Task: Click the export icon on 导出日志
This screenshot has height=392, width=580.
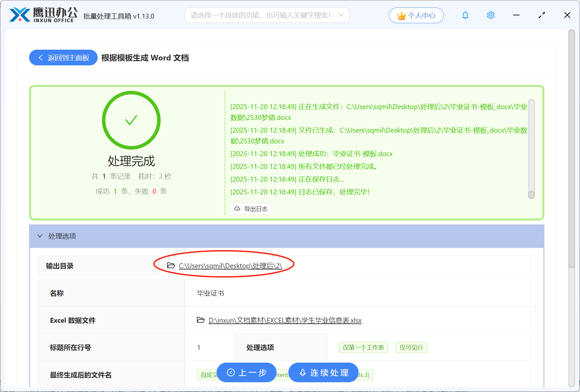Action: 237,209
